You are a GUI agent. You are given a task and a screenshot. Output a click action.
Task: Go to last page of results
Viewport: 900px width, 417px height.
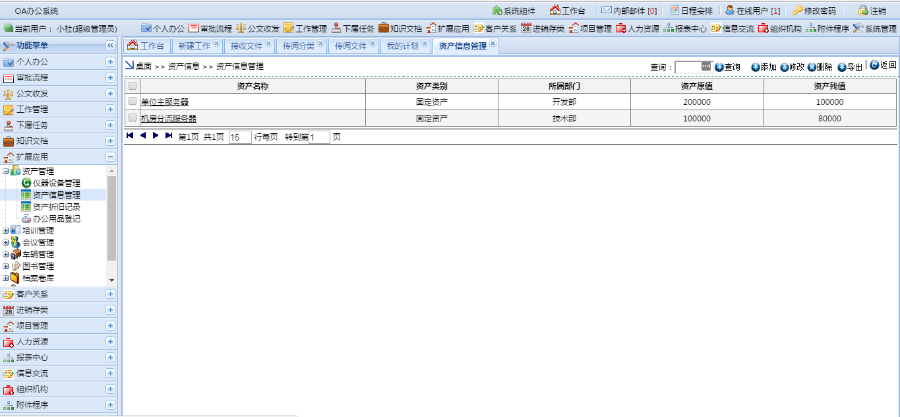coord(169,135)
